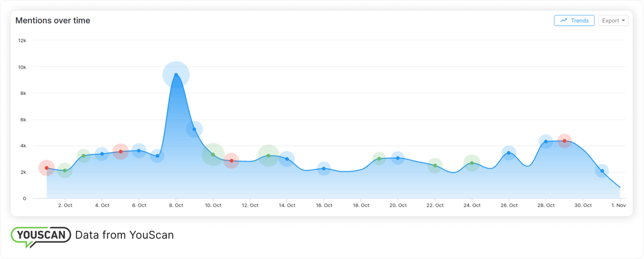Click the Trends button
The height and width of the screenshot is (259, 644).
point(574,21)
